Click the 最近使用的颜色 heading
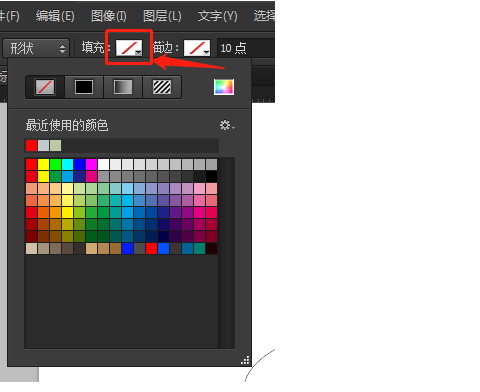The width and height of the screenshot is (480, 392). pyautogui.click(x=67, y=126)
